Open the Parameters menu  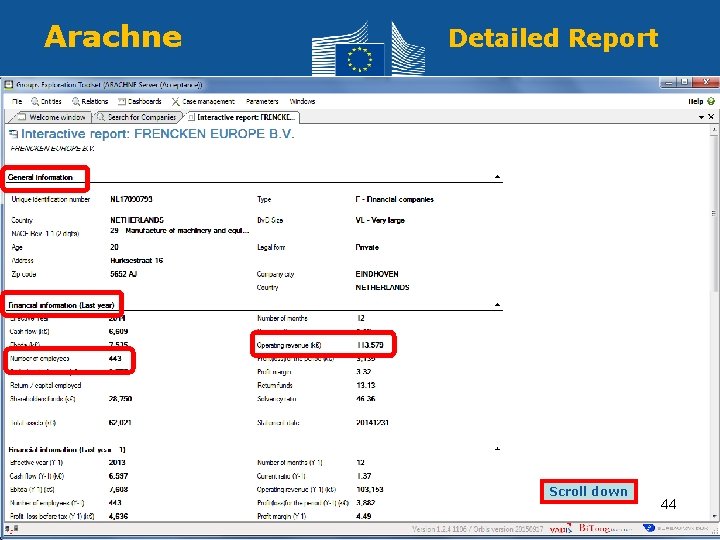pos(262,101)
